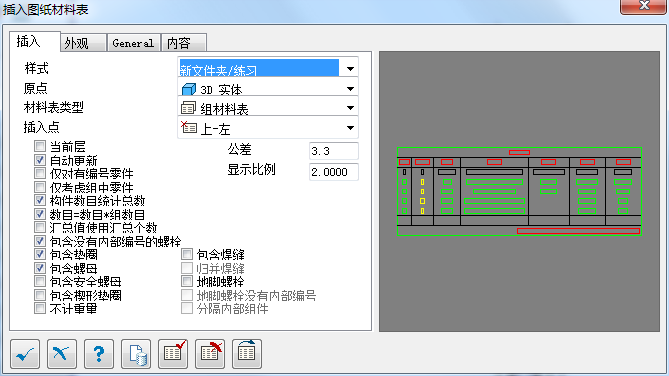Viewport: 669px width, 376px height.
Task: Enable the 当前层 checkbox
Action: [40, 146]
